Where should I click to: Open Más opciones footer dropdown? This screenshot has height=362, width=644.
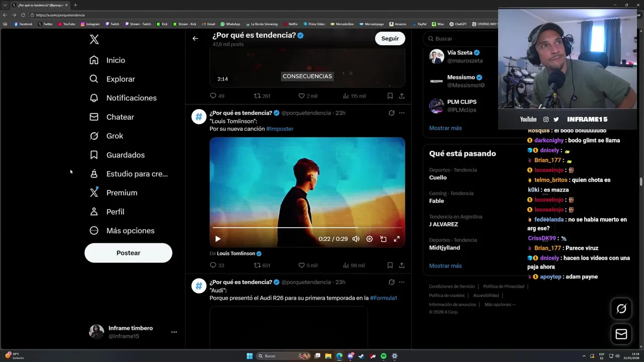point(500,305)
